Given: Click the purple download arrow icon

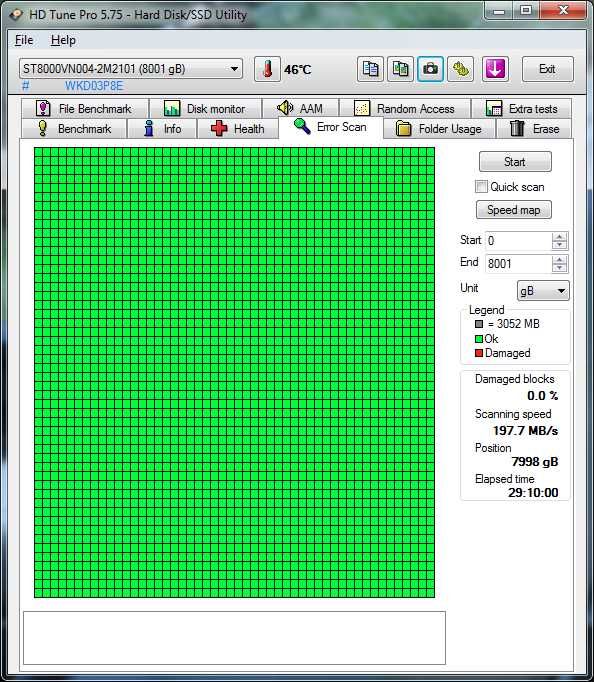Looking at the screenshot, I should tap(495, 69).
